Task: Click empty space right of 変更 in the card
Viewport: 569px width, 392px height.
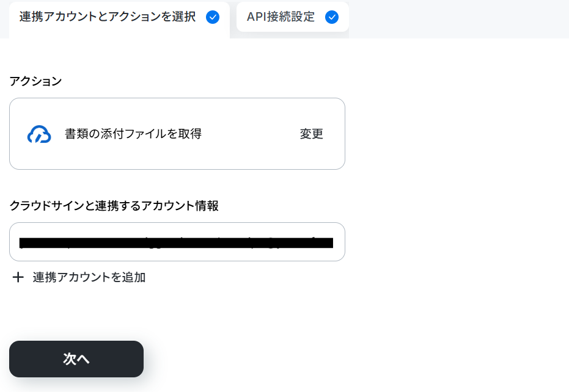Action: 334,134
